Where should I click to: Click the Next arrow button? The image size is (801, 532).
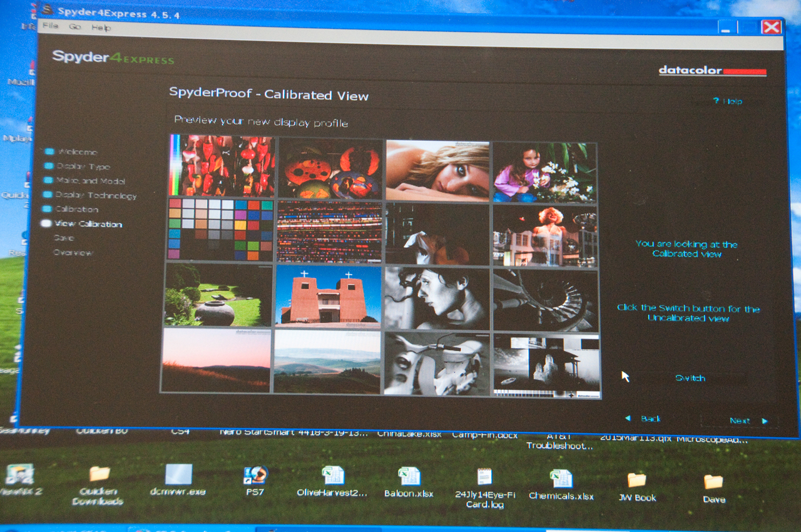coord(747,421)
